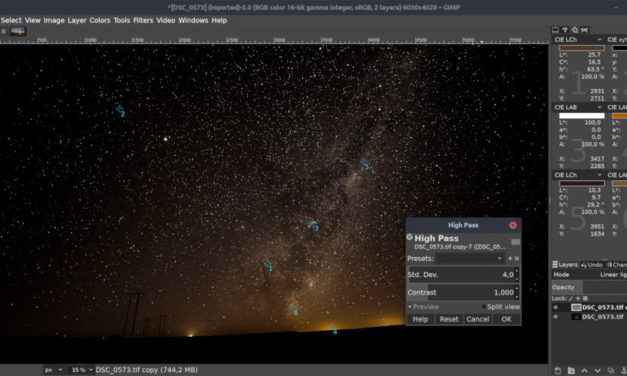The image size is (627, 376).
Task: Confirm High Pass with OK
Action: click(x=506, y=319)
